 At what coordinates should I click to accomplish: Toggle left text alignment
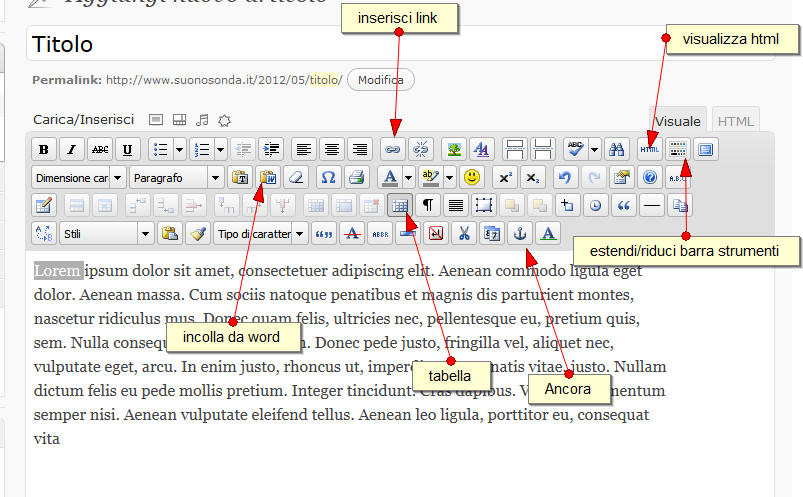pos(304,150)
